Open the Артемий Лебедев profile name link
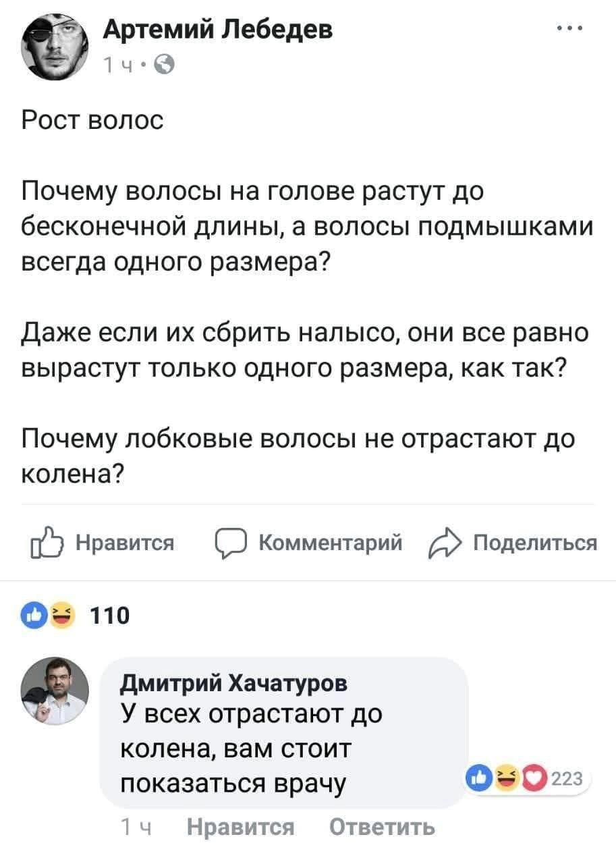The width and height of the screenshot is (616, 864). [217, 30]
